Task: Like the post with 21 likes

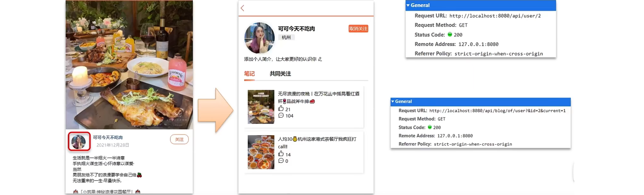Action: (x=281, y=108)
